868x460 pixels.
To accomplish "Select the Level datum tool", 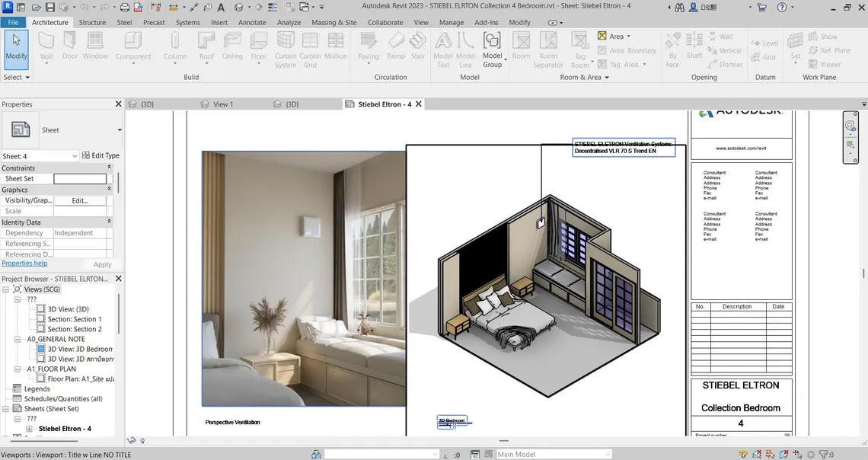I will coord(764,43).
